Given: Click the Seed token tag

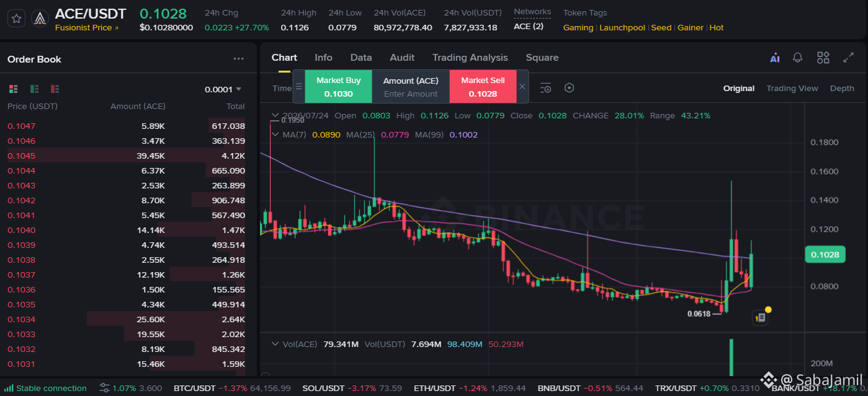Looking at the screenshot, I should pos(661,28).
